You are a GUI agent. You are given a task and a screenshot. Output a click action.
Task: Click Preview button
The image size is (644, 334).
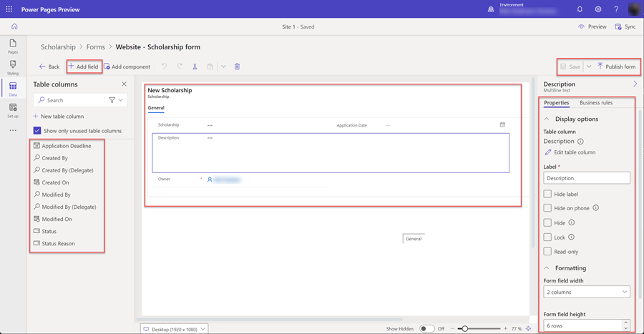[x=592, y=26]
